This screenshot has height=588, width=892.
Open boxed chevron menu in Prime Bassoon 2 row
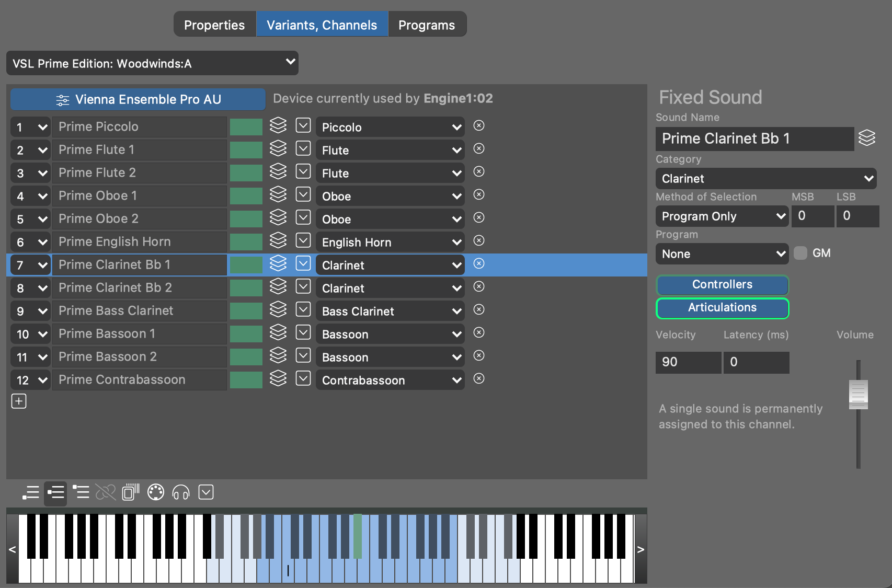coord(303,355)
